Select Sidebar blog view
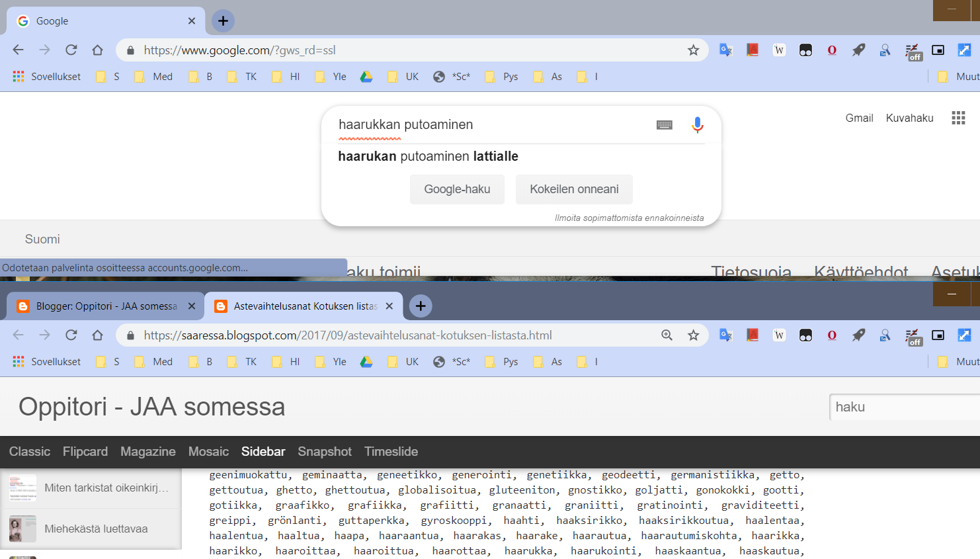 coord(263,451)
